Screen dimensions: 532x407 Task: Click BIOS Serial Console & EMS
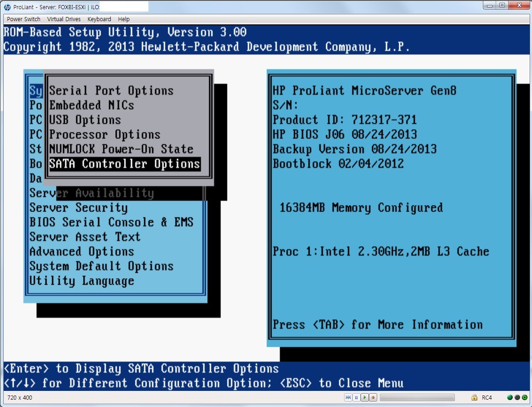(111, 222)
